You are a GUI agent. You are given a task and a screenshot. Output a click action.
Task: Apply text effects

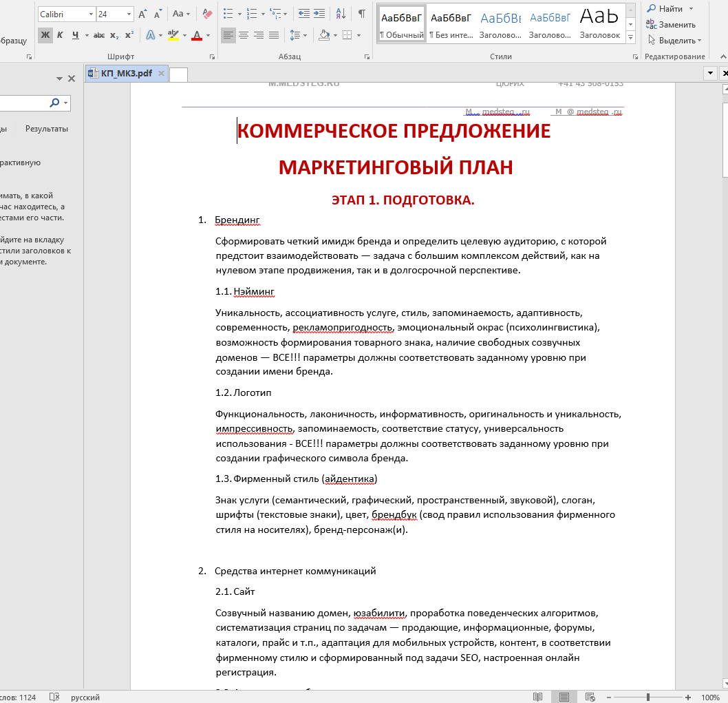tap(151, 35)
